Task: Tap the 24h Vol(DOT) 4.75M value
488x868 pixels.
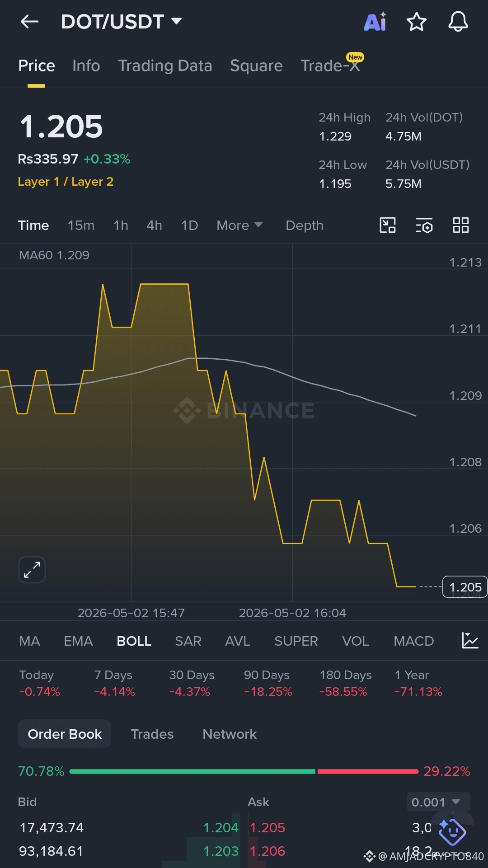Action: (404, 136)
